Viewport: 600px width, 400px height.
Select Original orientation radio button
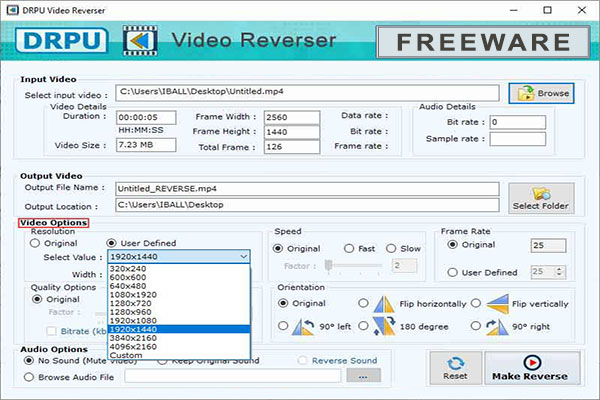click(283, 303)
